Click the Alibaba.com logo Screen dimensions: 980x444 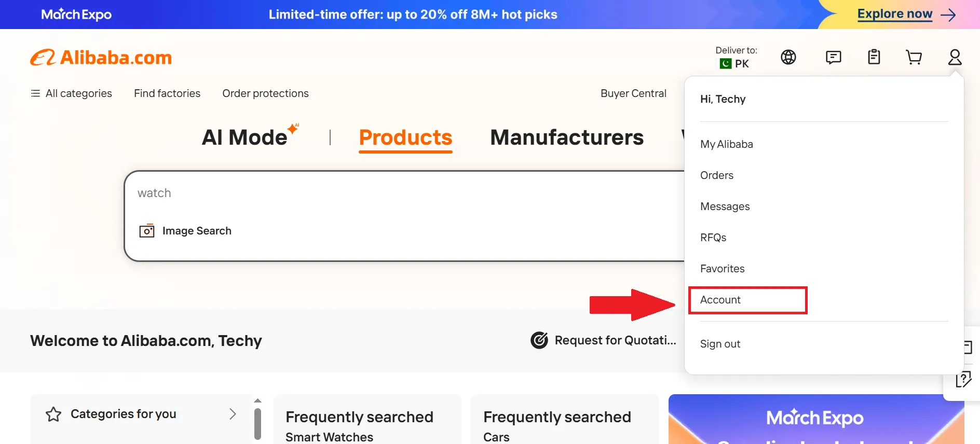point(101,57)
